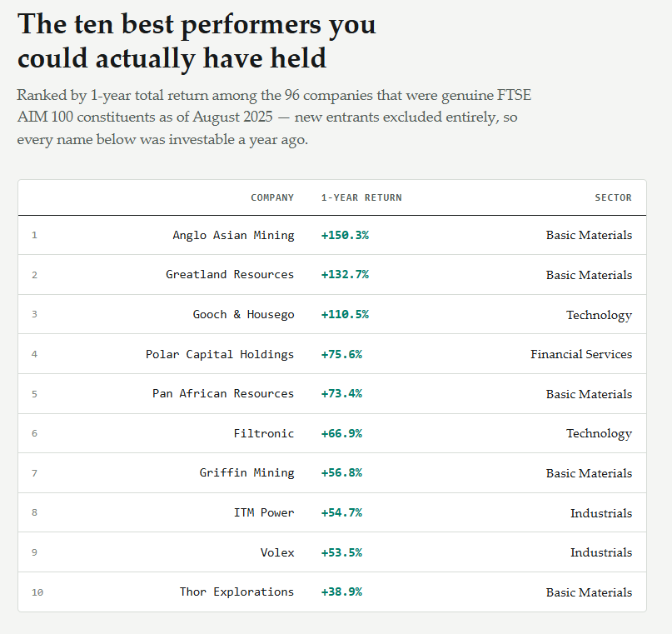Select Thor Explorations in the last row
This screenshot has height=634, width=672.
pyautogui.click(x=236, y=592)
